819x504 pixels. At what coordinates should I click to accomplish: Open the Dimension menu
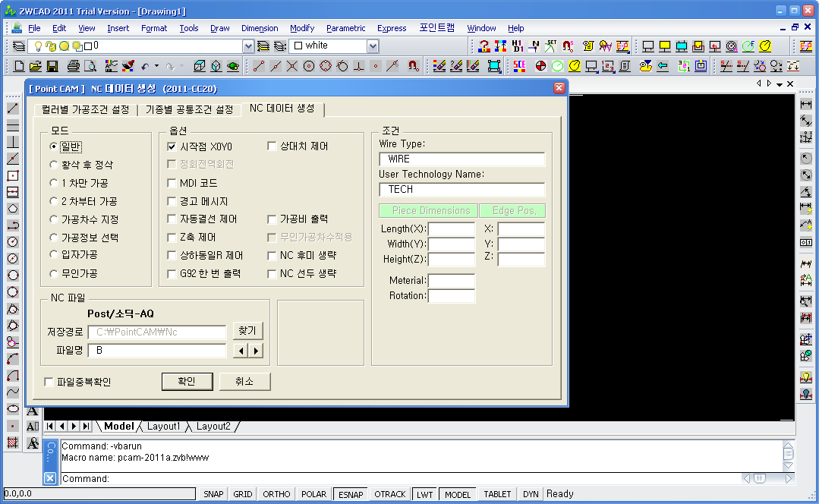260,28
